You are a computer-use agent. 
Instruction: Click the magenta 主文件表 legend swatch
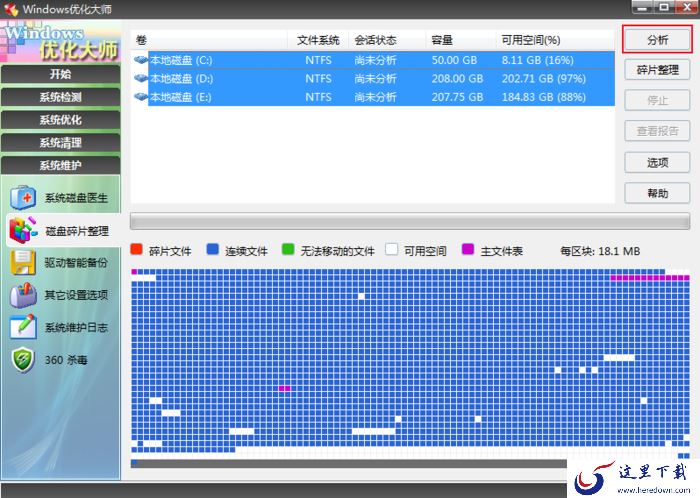pyautogui.click(x=468, y=249)
